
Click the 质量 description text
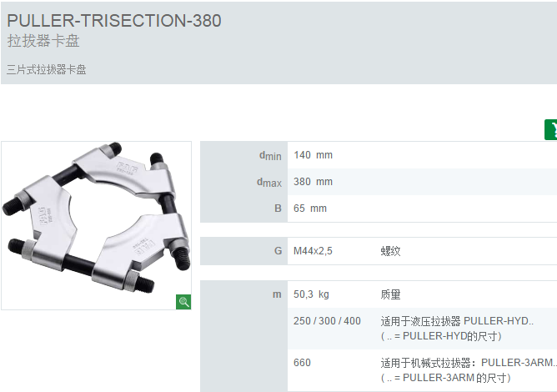point(390,294)
